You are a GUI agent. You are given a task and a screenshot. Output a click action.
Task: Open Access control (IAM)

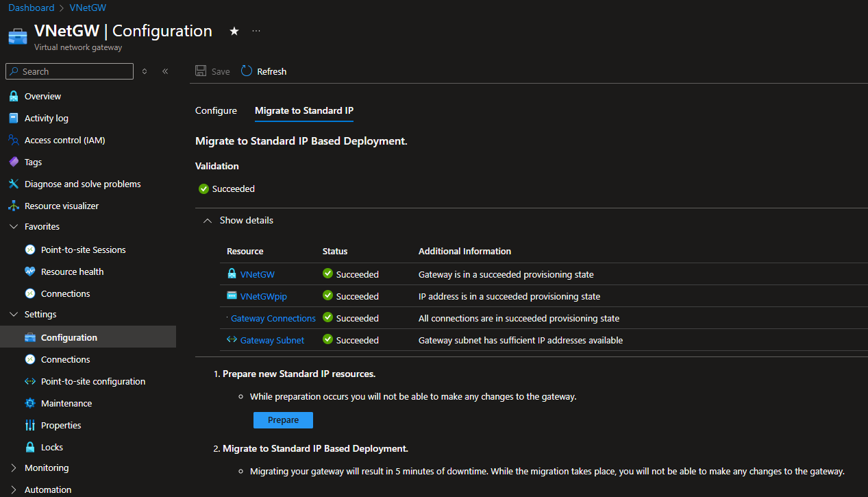tap(64, 139)
